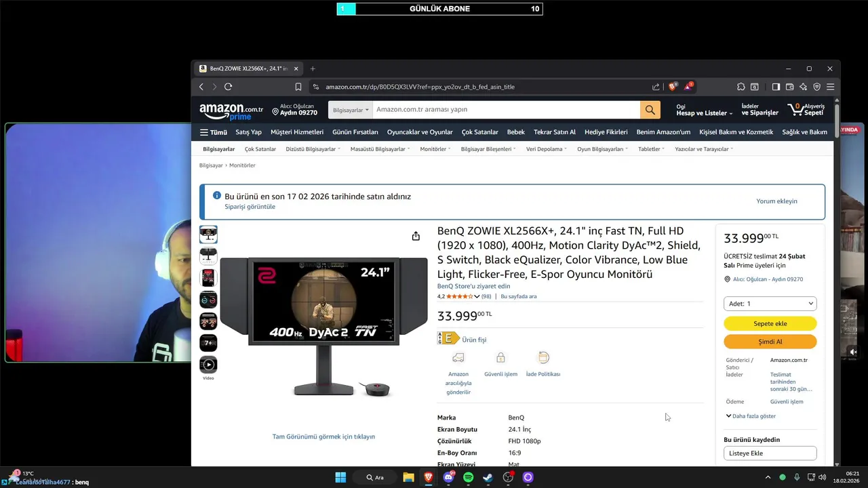Bookmark this page in the address bar
Image resolution: width=868 pixels, height=488 pixels.
[x=298, y=87]
